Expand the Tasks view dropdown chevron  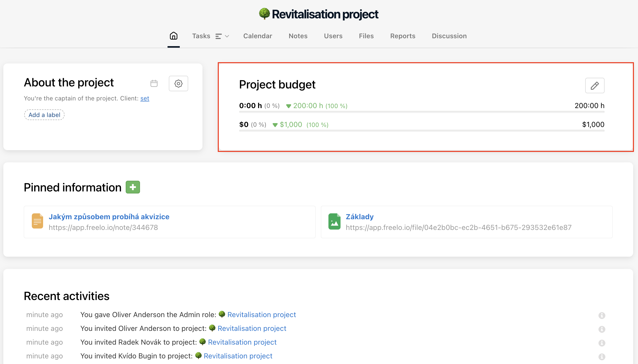[x=227, y=36]
